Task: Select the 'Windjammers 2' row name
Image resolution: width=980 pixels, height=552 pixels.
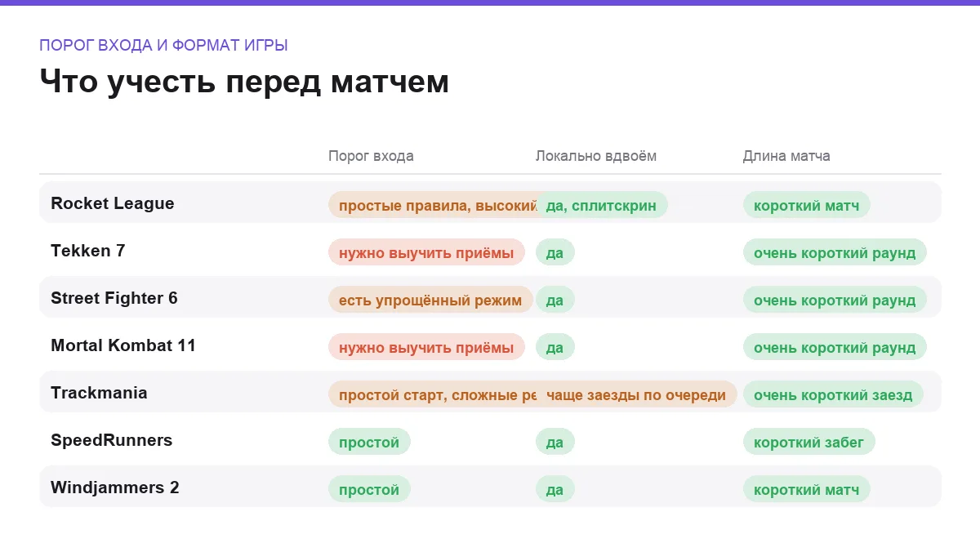Action: click(x=115, y=487)
